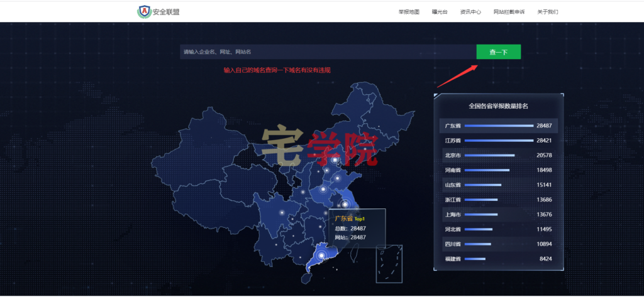644x297 pixels.
Task: Select 河北省 row in ranking list
Action: [499, 229]
